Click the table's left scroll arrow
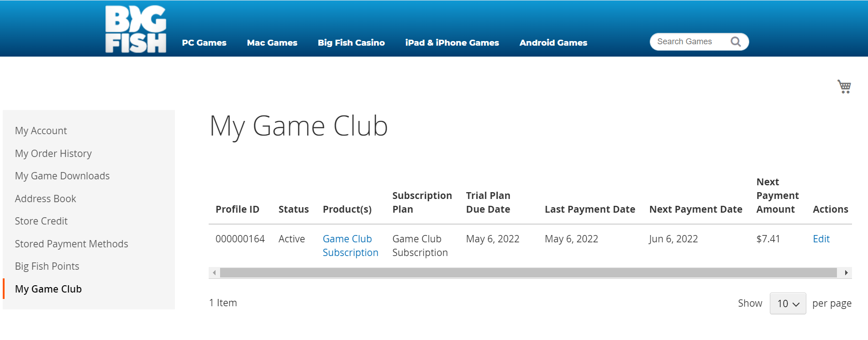Image resolution: width=868 pixels, height=340 pixels. point(214,273)
